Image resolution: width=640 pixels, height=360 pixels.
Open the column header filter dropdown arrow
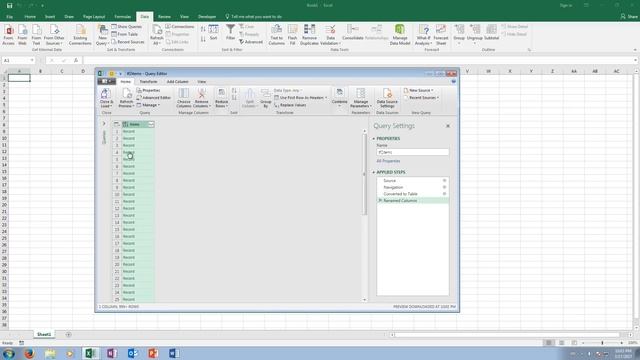pyautogui.click(x=151, y=124)
